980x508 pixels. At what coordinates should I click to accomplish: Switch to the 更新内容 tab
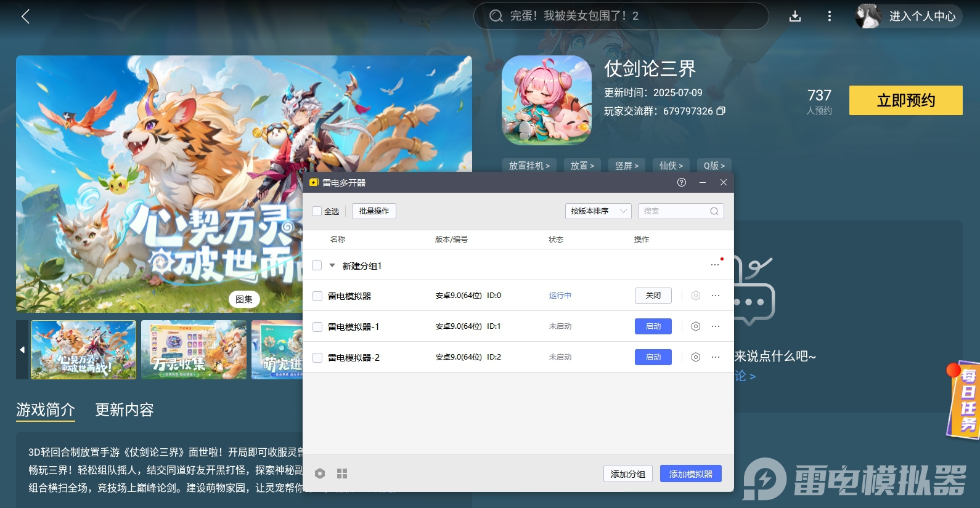125,410
